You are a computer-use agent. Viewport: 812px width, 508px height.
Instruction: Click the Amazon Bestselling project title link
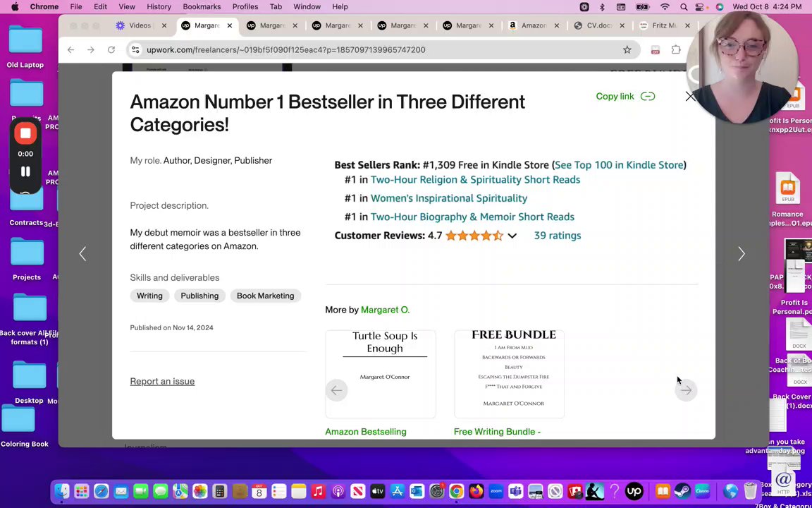[366, 432]
